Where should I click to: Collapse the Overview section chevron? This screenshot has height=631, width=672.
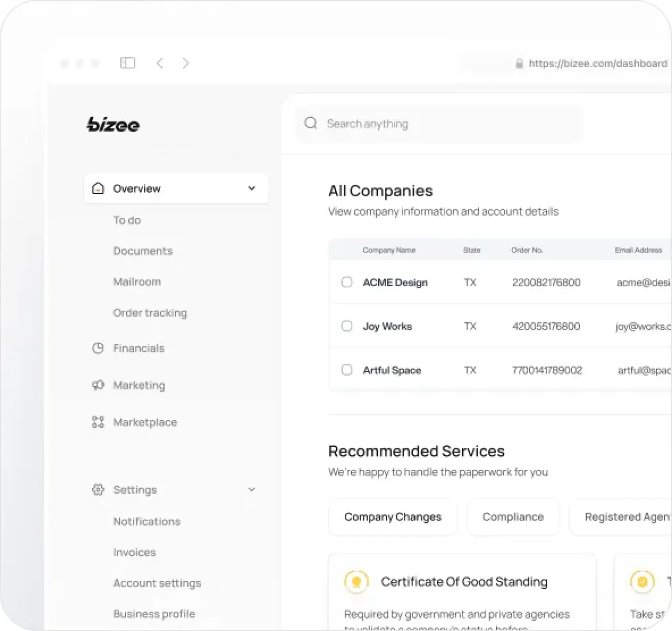point(251,188)
